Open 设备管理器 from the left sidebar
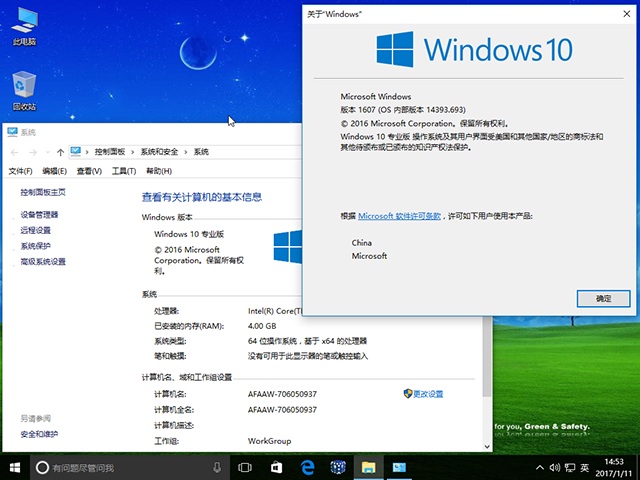 coord(39,214)
